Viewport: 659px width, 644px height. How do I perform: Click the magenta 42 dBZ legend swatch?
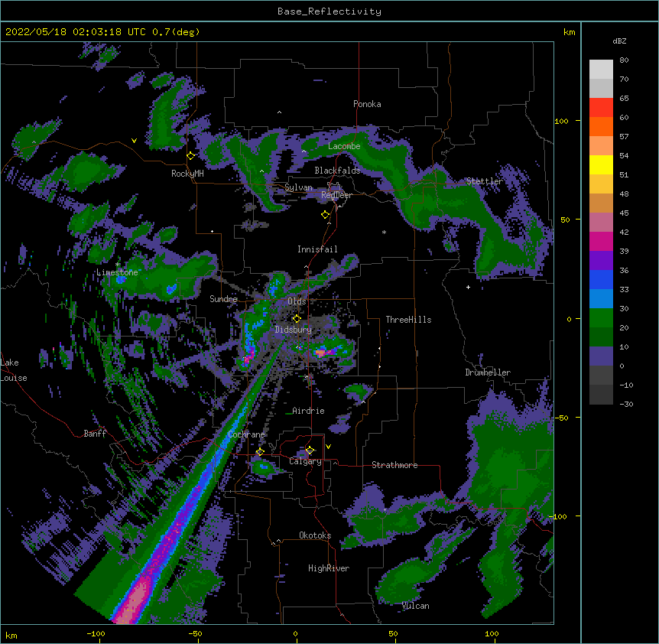(601, 241)
